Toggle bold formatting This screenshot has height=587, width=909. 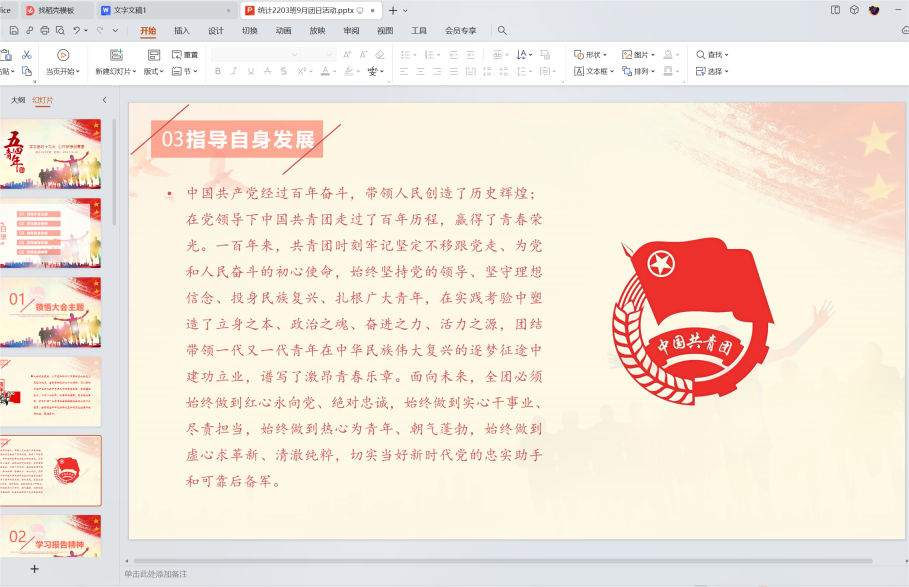(x=217, y=71)
